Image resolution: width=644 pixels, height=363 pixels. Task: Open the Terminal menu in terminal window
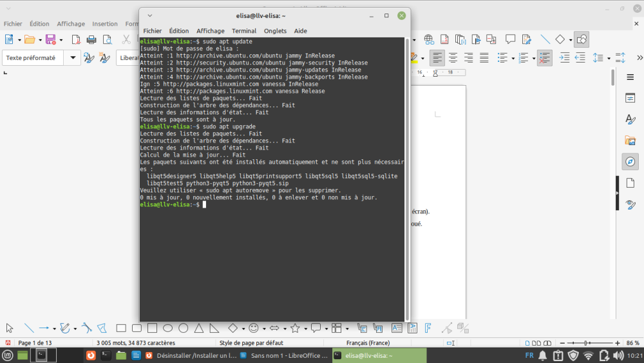(x=244, y=31)
